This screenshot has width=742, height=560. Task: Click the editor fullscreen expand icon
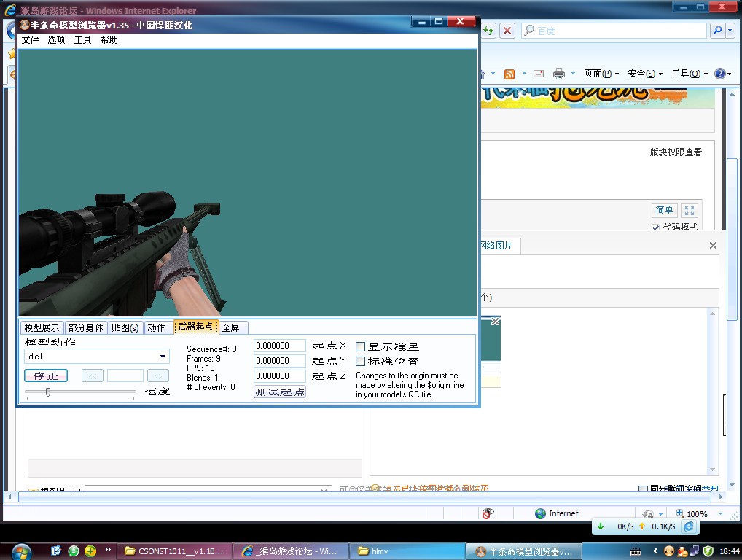690,210
